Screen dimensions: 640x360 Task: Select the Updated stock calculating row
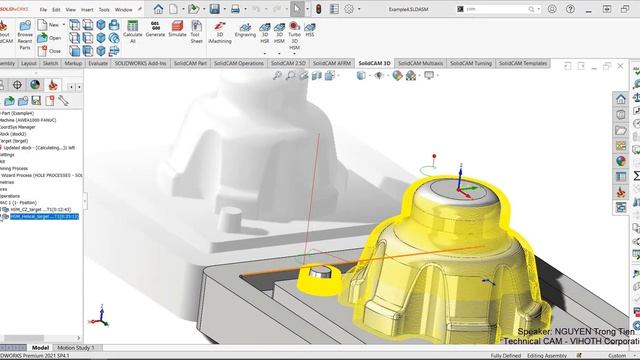tap(38, 148)
